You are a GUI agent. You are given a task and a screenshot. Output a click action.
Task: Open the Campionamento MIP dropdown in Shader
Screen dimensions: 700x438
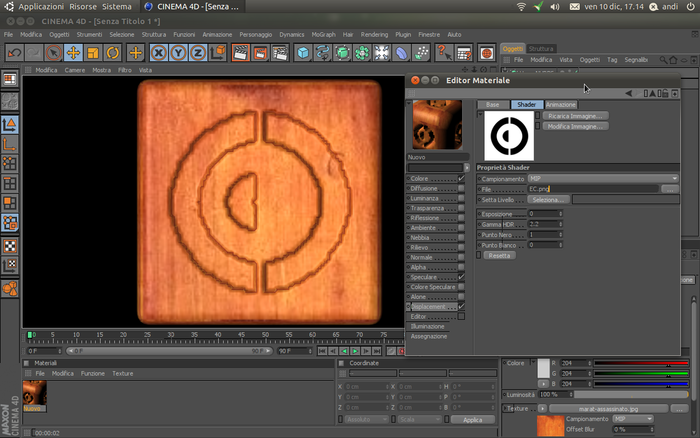(603, 179)
